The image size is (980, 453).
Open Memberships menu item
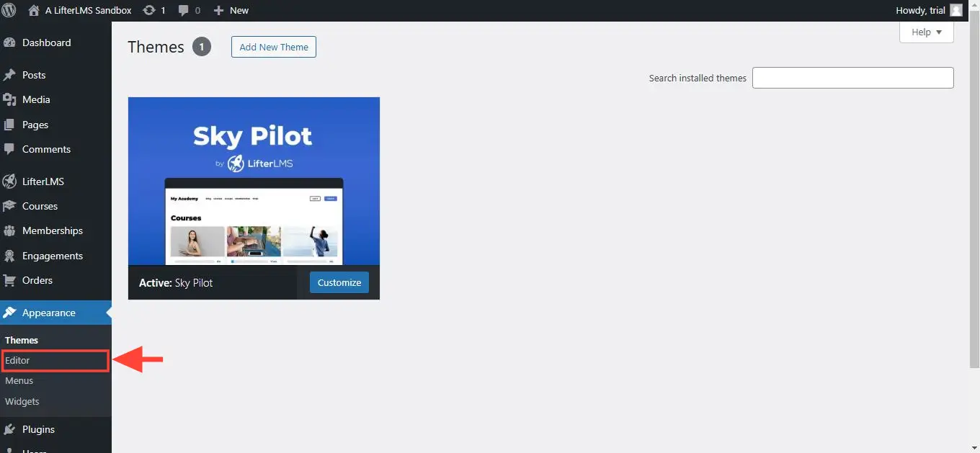tap(55, 230)
